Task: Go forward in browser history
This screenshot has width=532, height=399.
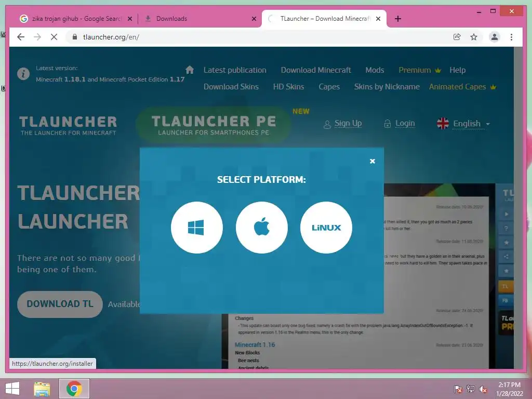Action: coord(37,37)
